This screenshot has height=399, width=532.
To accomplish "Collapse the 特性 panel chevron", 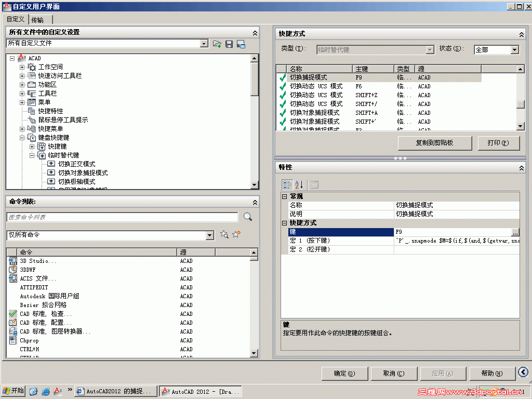I will pos(522,168).
